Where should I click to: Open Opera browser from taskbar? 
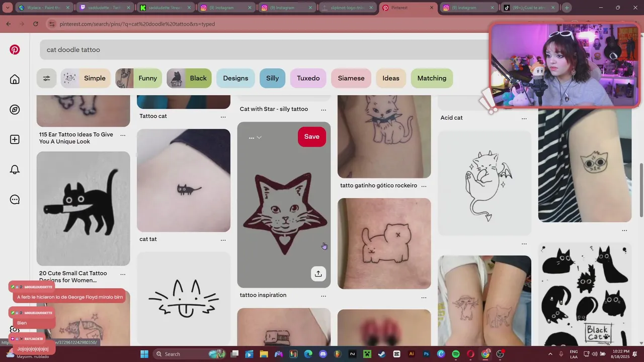pyautogui.click(x=470, y=354)
